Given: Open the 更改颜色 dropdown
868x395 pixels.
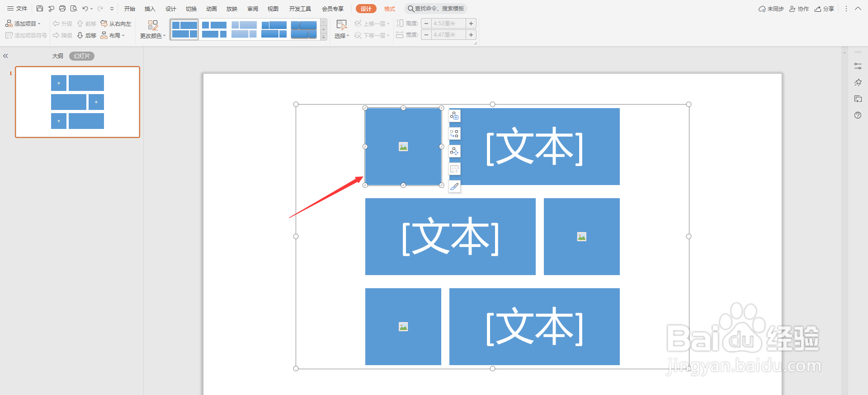Looking at the screenshot, I should pos(153,29).
